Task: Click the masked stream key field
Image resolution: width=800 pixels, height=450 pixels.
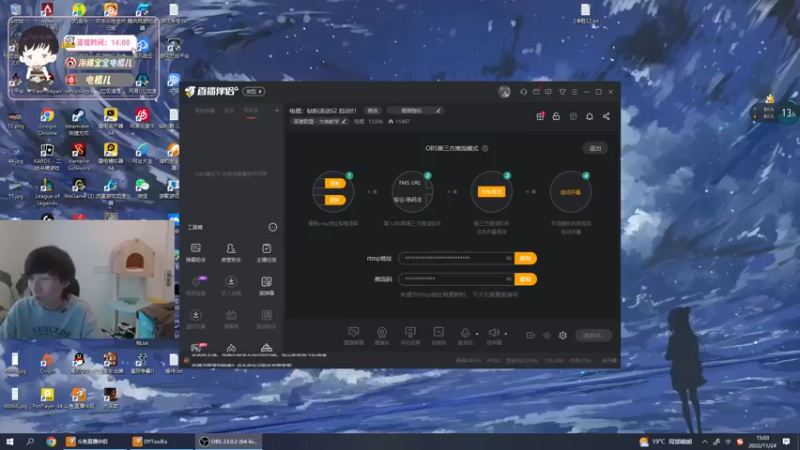Action: pos(457,279)
